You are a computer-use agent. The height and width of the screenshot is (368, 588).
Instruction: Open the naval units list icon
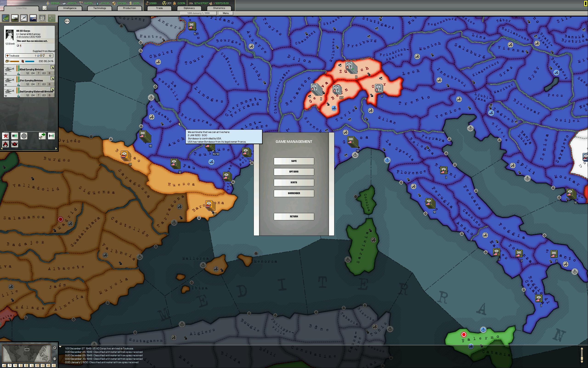(x=33, y=18)
